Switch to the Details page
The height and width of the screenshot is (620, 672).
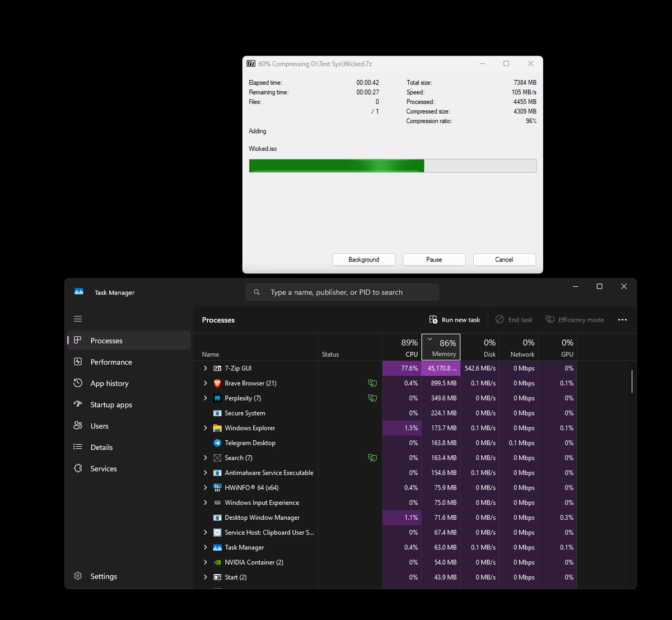coord(129,447)
